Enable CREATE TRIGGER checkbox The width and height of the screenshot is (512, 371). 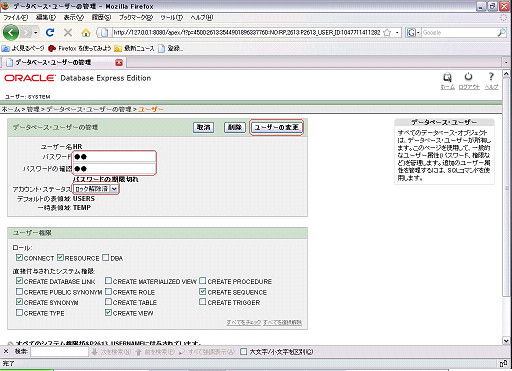click(203, 302)
